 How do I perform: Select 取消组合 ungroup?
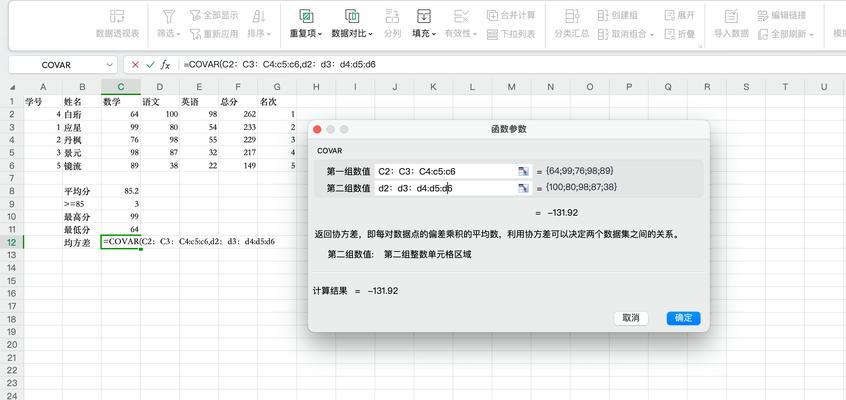click(x=622, y=34)
